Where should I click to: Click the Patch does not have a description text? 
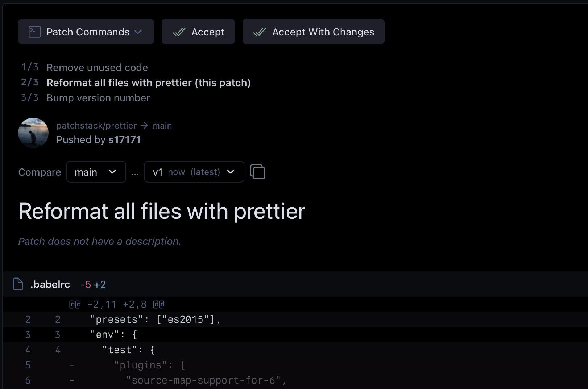(x=100, y=241)
